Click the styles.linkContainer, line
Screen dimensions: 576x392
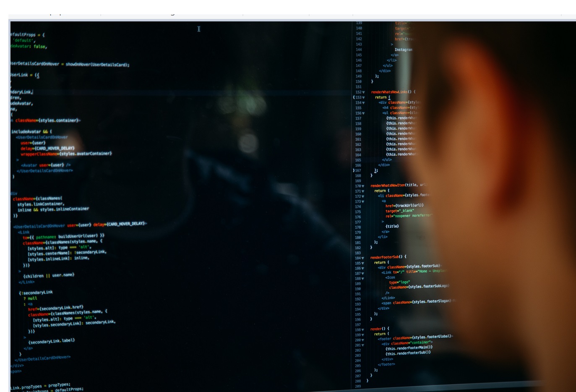[x=41, y=204]
